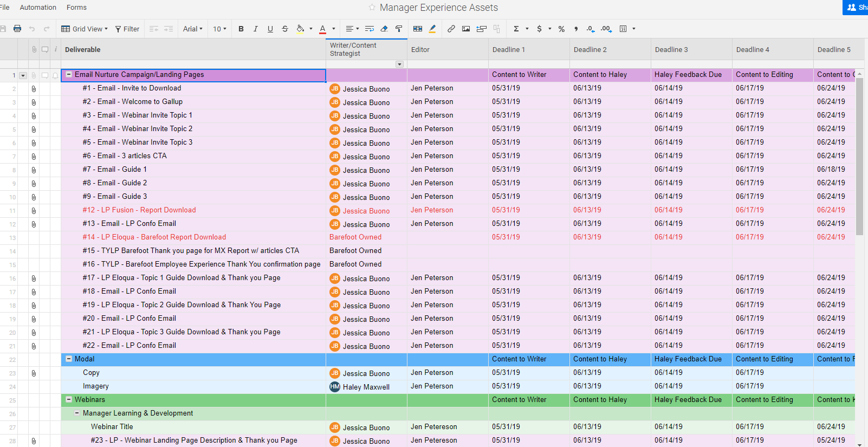Toggle wrap text
This screenshot has height=447, width=868.
[x=370, y=29]
